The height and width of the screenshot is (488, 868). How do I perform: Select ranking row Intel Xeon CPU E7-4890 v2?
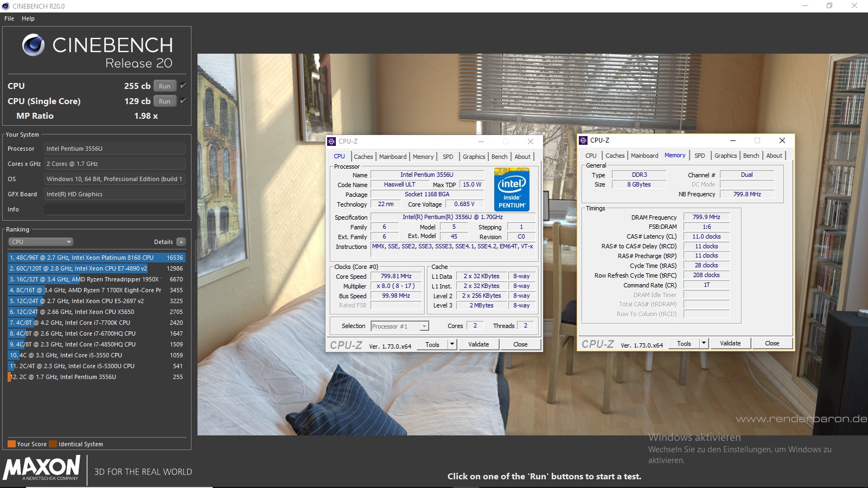pyautogui.click(x=97, y=268)
